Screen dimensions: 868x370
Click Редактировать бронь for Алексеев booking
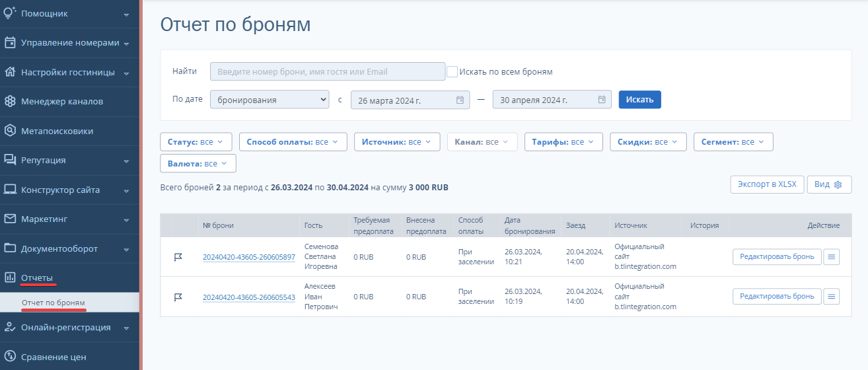777,297
